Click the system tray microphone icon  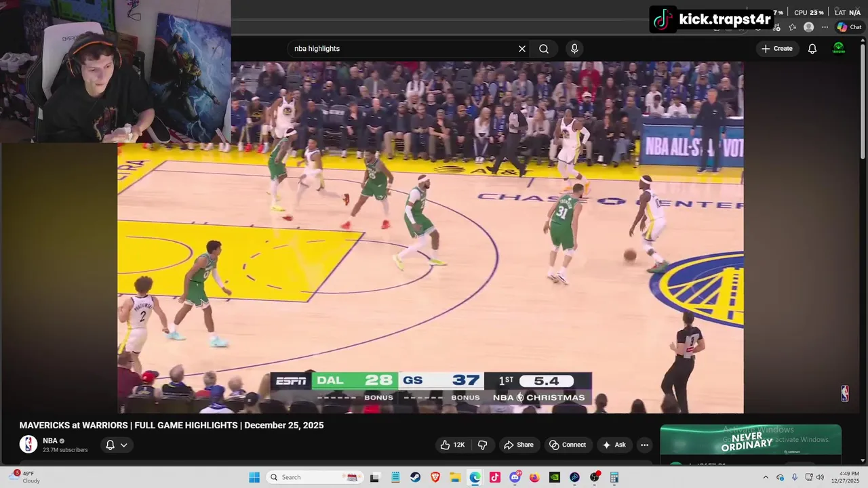coord(794,477)
